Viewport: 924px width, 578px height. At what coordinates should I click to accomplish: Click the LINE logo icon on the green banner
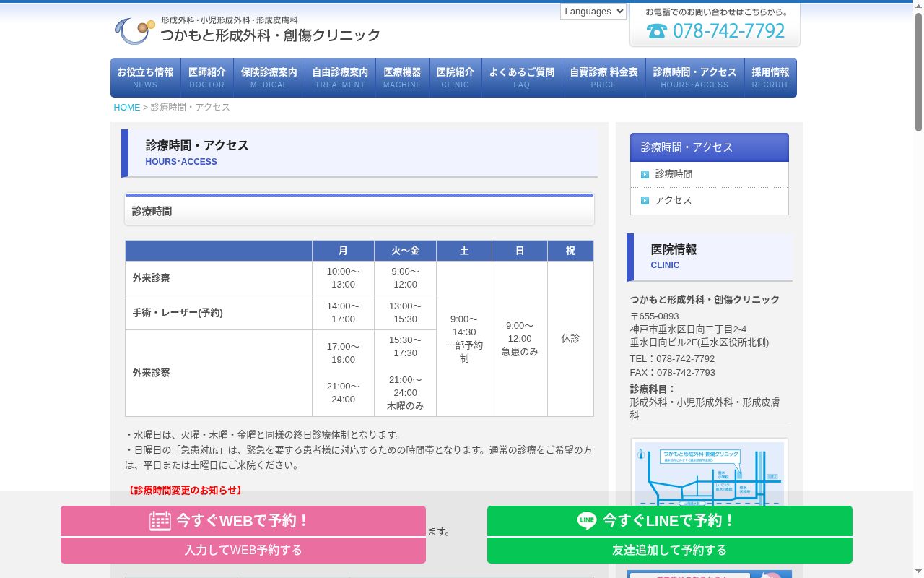pyautogui.click(x=587, y=520)
